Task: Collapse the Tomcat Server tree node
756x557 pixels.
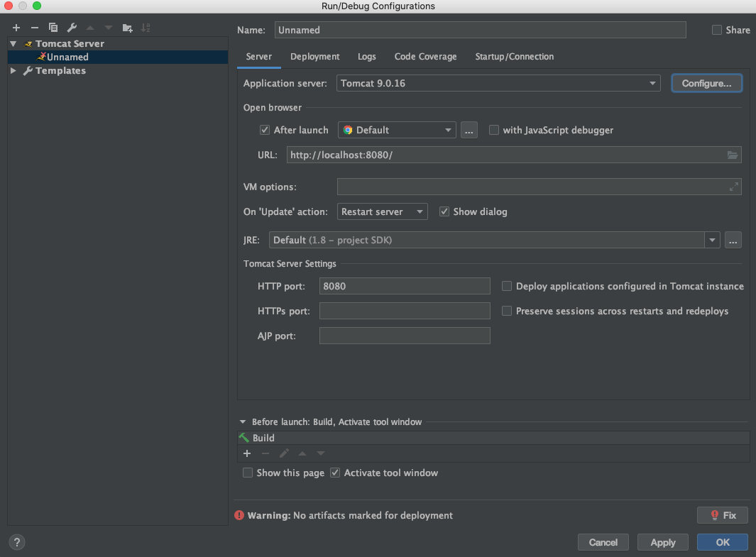Action: point(13,44)
